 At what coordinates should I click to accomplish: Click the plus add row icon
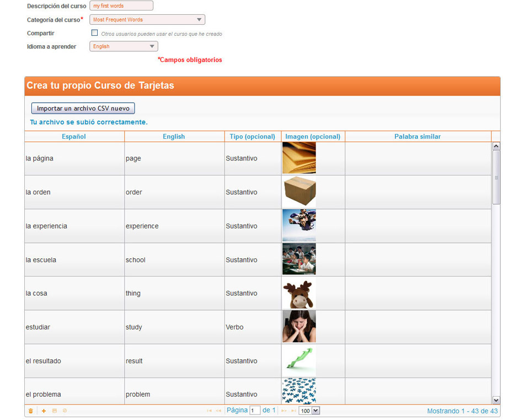(x=44, y=411)
